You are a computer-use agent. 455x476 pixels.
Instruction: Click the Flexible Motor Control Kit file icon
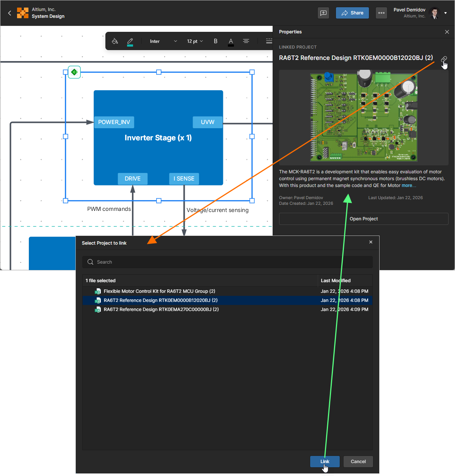pos(97,291)
